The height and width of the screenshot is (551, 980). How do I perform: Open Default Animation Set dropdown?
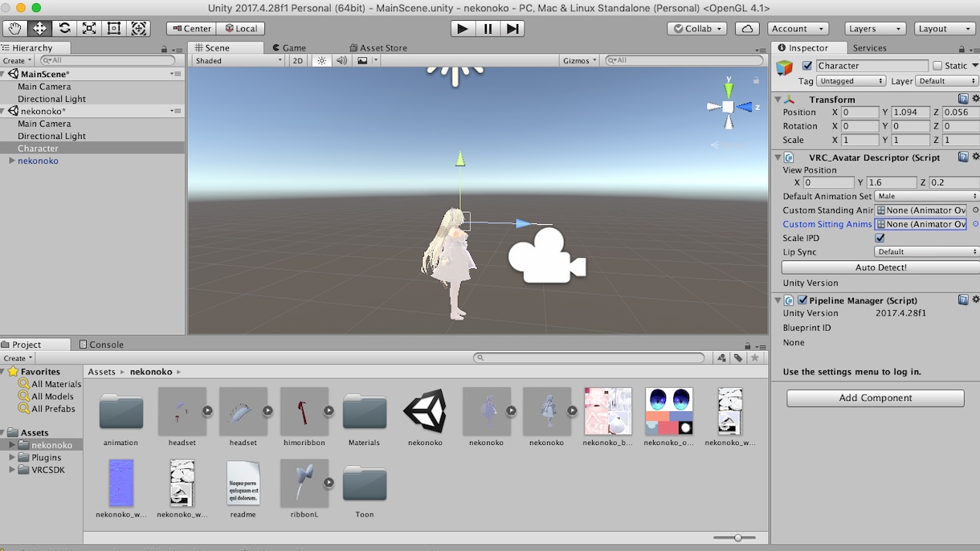[x=926, y=196]
